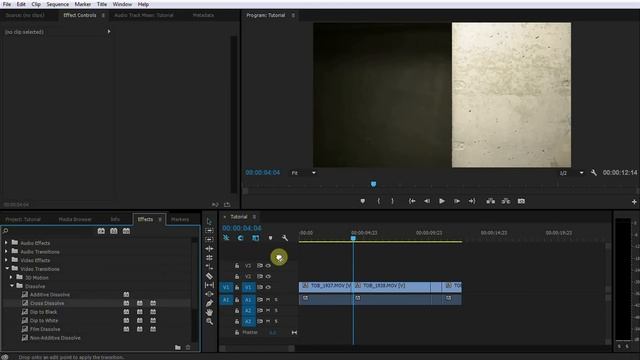
Task: Open program monitor settings wrench
Action: pyautogui.click(x=593, y=173)
